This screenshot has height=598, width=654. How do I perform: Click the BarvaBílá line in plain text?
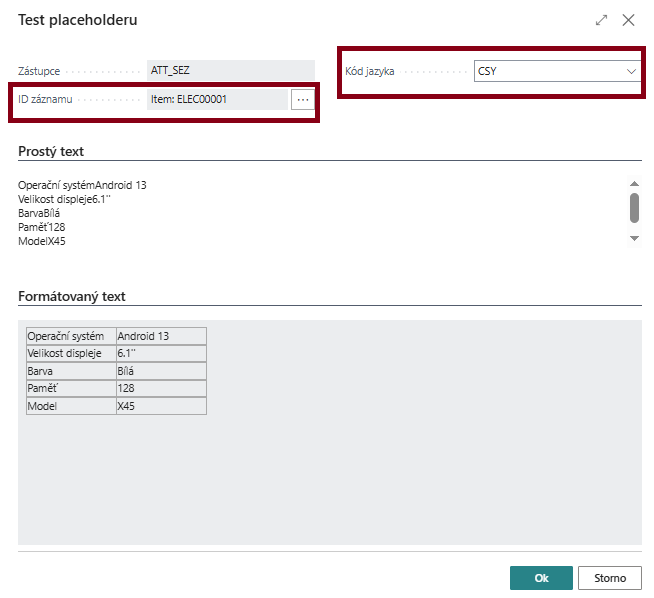[x=40, y=213]
